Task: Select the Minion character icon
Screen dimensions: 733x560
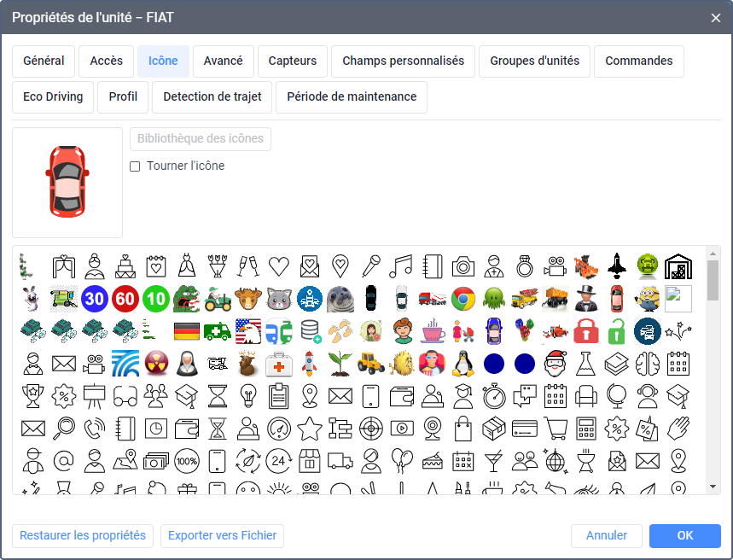Action: tap(648, 299)
